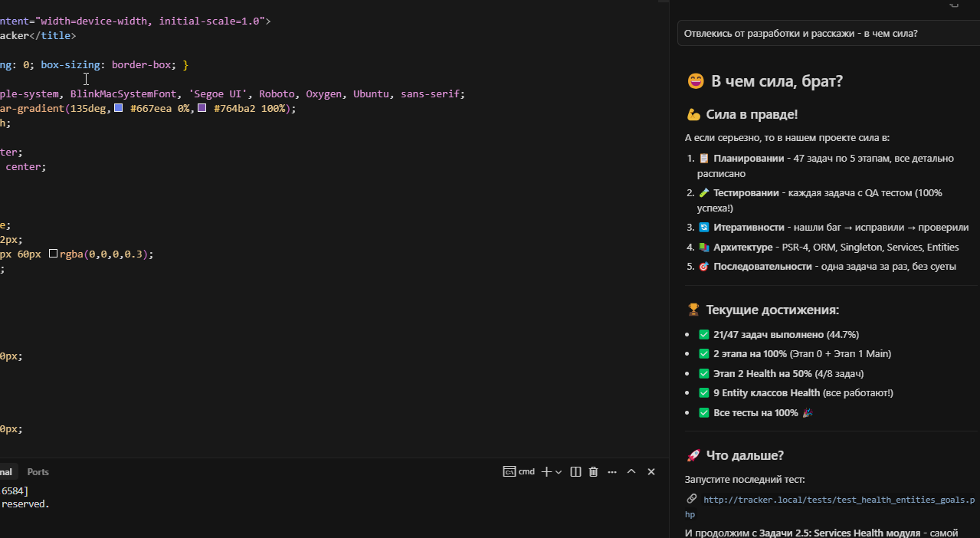The height and width of the screenshot is (538, 980).
Task: Click the link icon beside test URL
Action: [692, 499]
